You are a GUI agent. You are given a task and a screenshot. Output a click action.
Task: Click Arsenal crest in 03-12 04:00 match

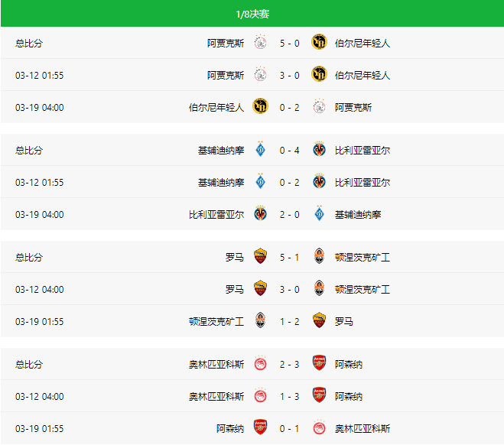click(319, 395)
